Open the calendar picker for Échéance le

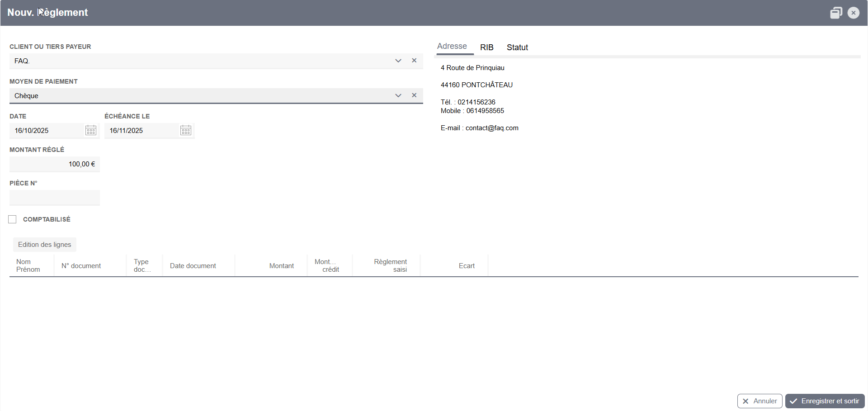tap(186, 131)
